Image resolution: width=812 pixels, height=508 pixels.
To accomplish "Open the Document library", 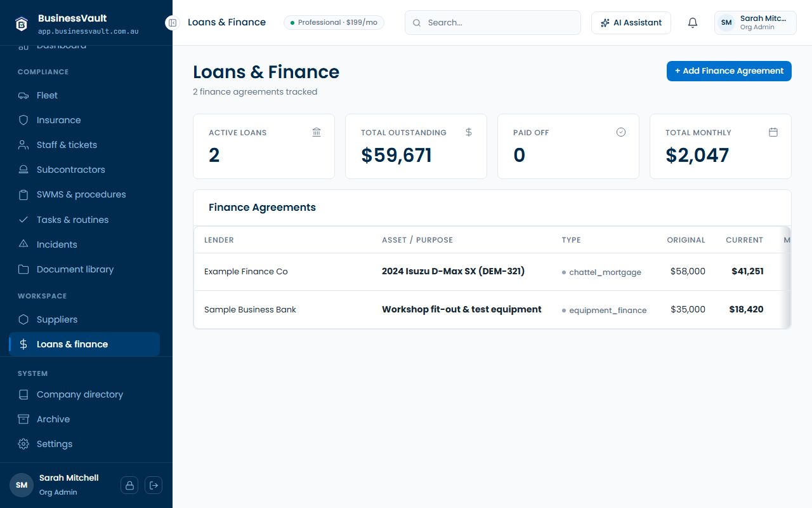I will (x=84, y=269).
